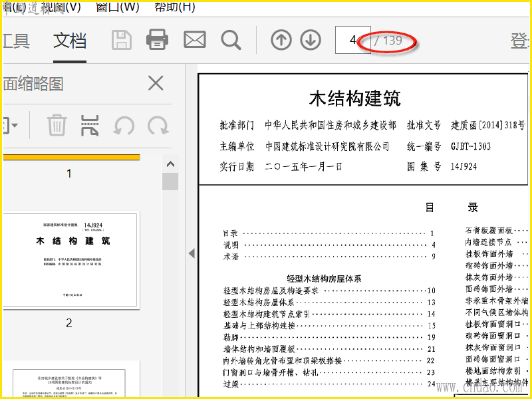The image size is (532, 399).
Task: Rotate page clockwise
Action: 158,126
